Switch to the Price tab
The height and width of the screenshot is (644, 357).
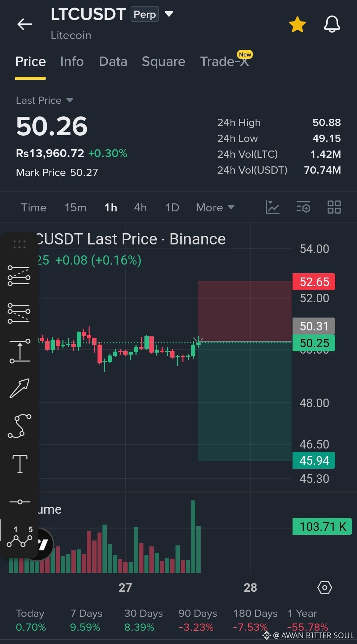30,62
